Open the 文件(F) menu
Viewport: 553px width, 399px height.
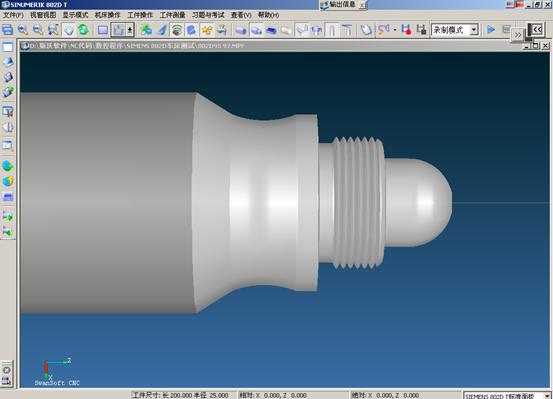tap(13, 15)
